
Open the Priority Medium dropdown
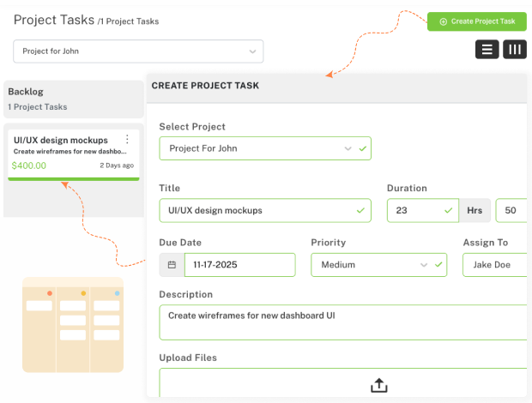378,265
